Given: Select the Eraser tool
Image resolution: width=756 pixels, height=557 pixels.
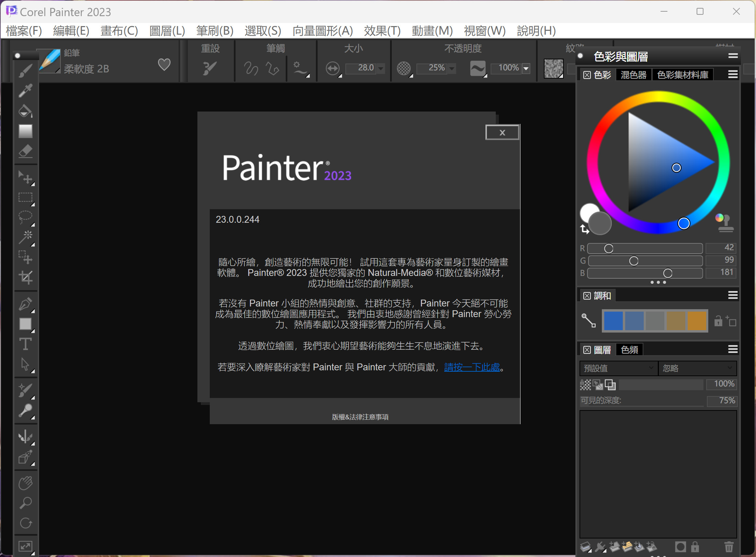Looking at the screenshot, I should [25, 151].
